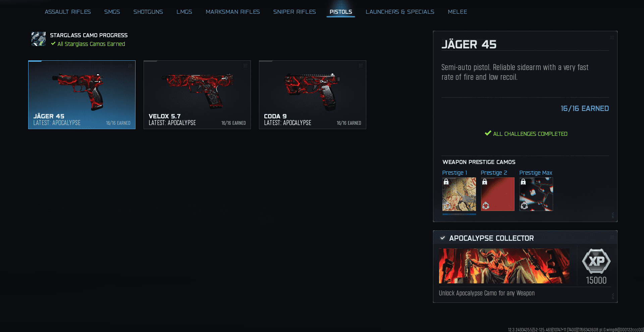644x332 pixels.
Task: Click the prestige ring icon on Prestige Max swatch
Action: (x=524, y=206)
